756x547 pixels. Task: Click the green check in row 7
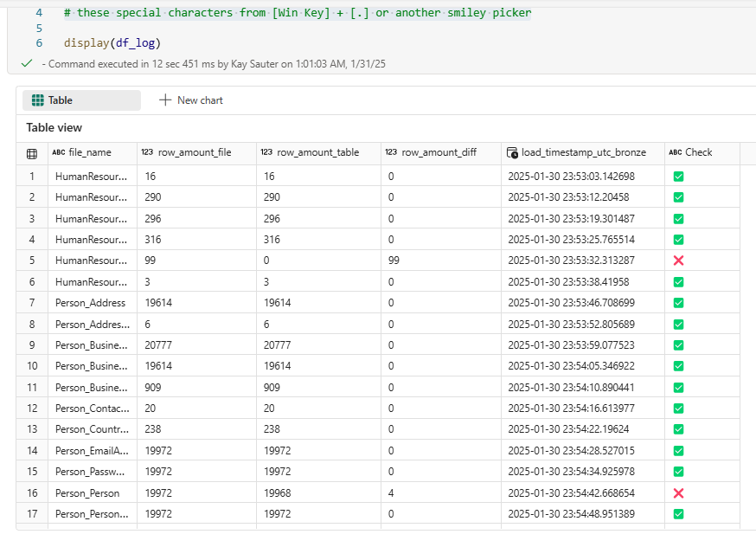point(678,303)
